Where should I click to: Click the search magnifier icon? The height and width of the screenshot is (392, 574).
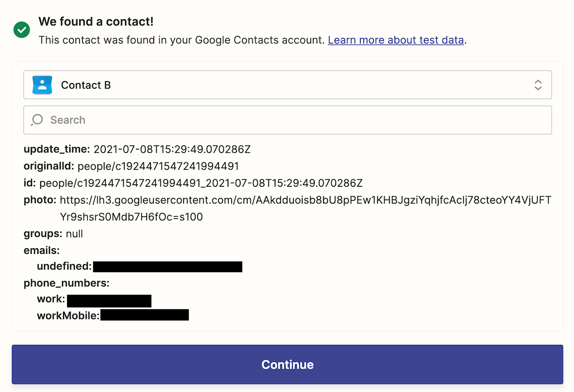point(37,120)
